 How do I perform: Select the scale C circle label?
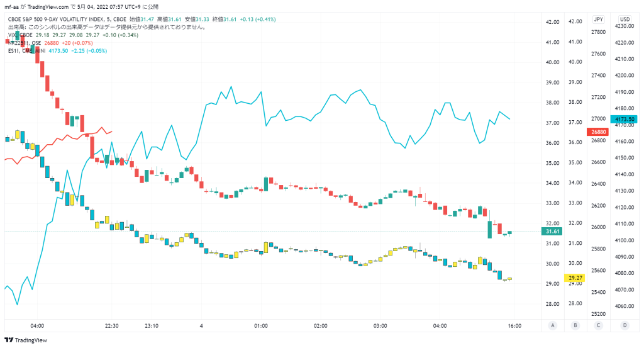(x=598, y=325)
